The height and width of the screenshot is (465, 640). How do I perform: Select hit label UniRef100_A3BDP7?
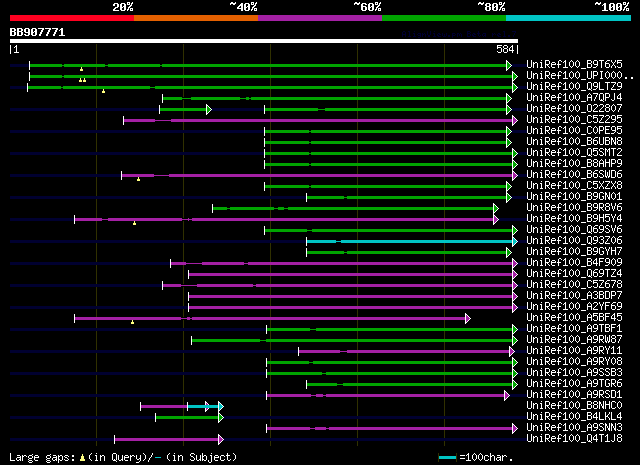574,296
